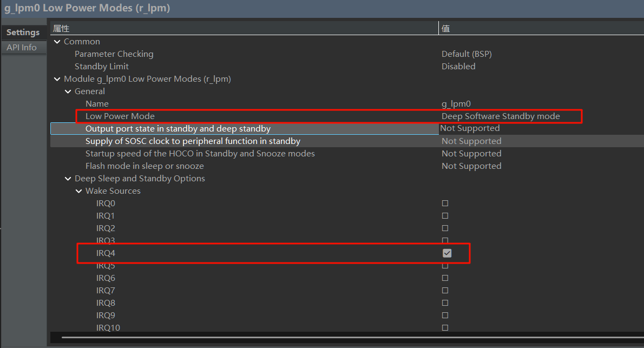Viewport: 644px width, 348px height.
Task: Select Startup speed of the HOCO property
Action: click(200, 154)
